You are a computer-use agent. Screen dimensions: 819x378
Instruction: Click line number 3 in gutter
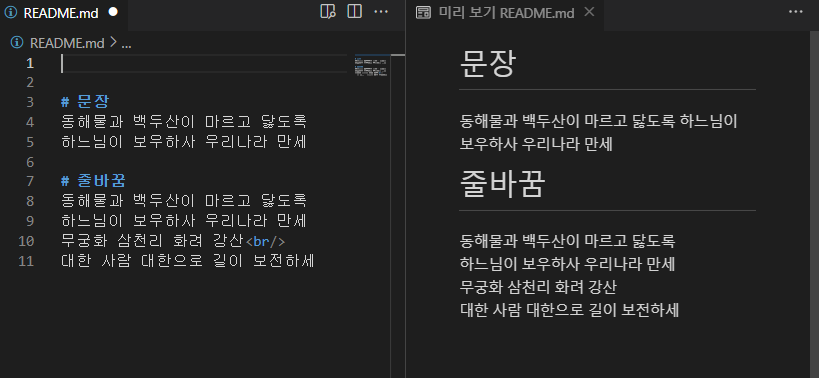[x=30, y=102]
